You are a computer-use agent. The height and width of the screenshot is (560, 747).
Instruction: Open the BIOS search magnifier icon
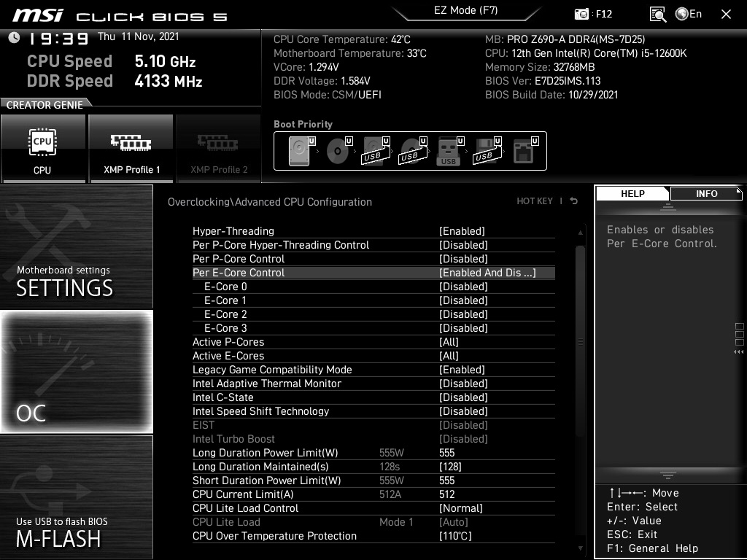[x=658, y=15]
